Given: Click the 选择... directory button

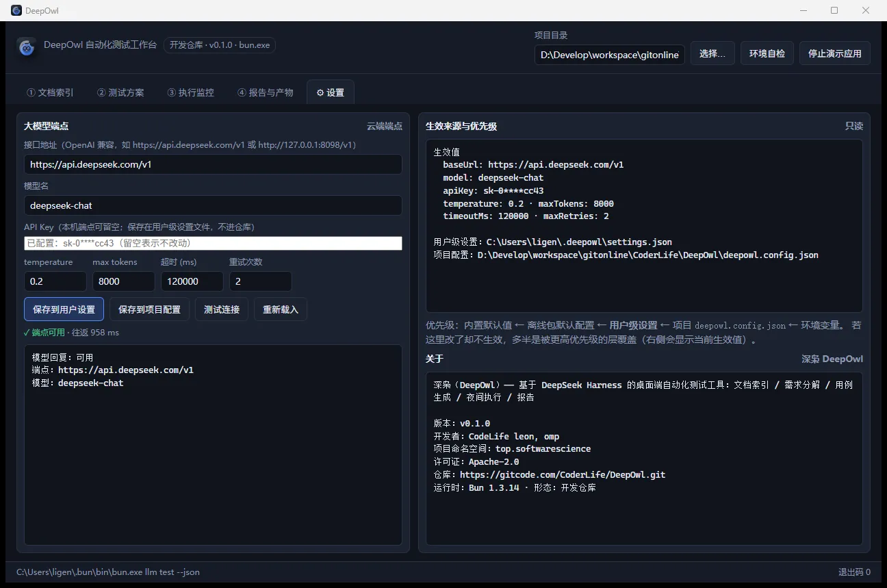Looking at the screenshot, I should [712, 53].
